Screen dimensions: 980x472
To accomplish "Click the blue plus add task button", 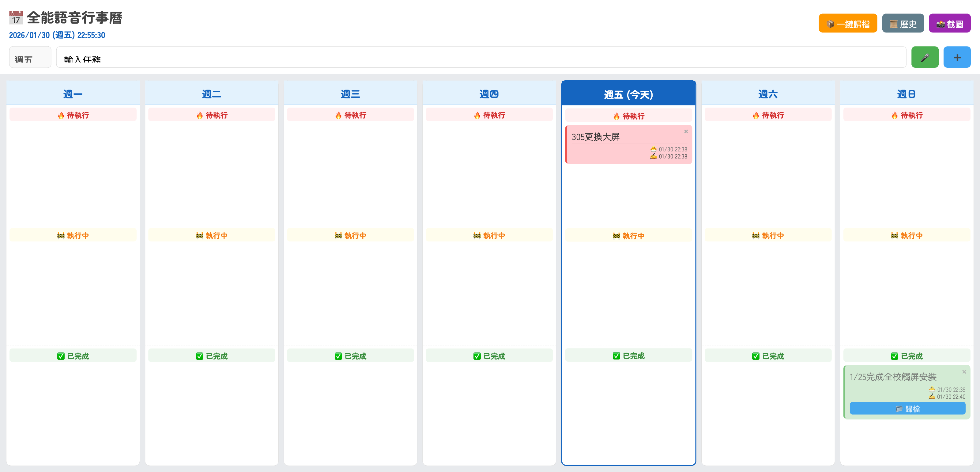I will click(957, 58).
